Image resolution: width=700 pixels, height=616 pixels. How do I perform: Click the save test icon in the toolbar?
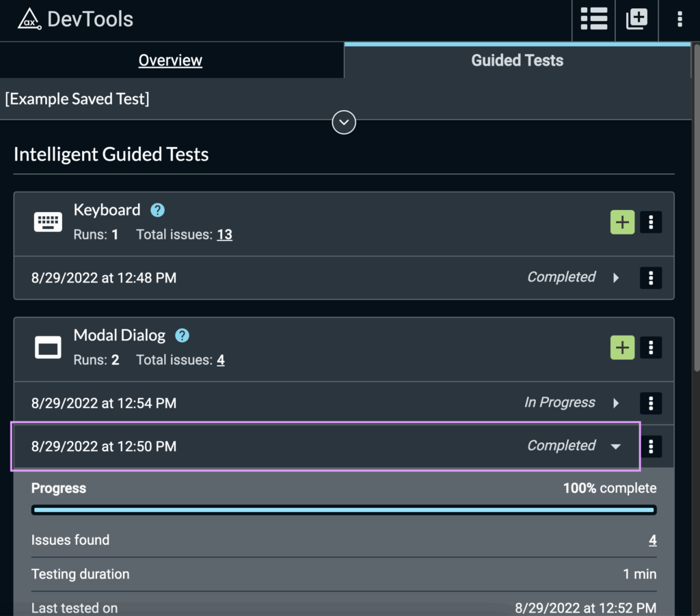coord(636,19)
